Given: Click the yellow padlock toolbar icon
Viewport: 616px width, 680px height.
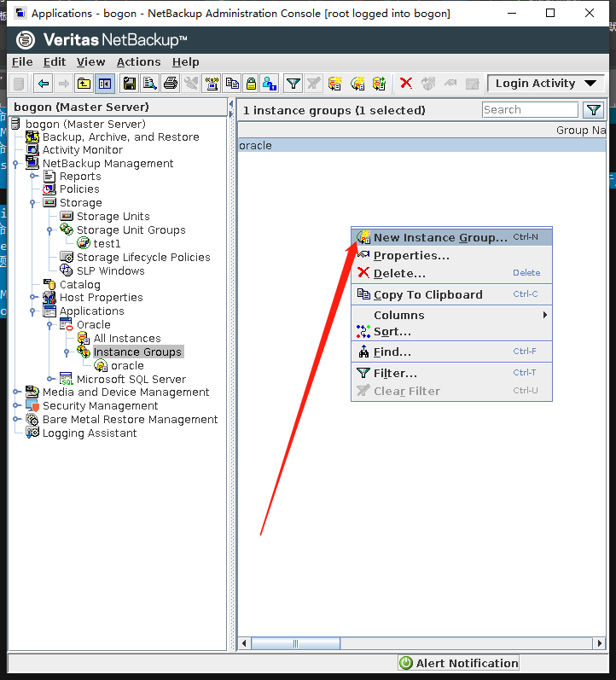Looking at the screenshot, I should [251, 84].
